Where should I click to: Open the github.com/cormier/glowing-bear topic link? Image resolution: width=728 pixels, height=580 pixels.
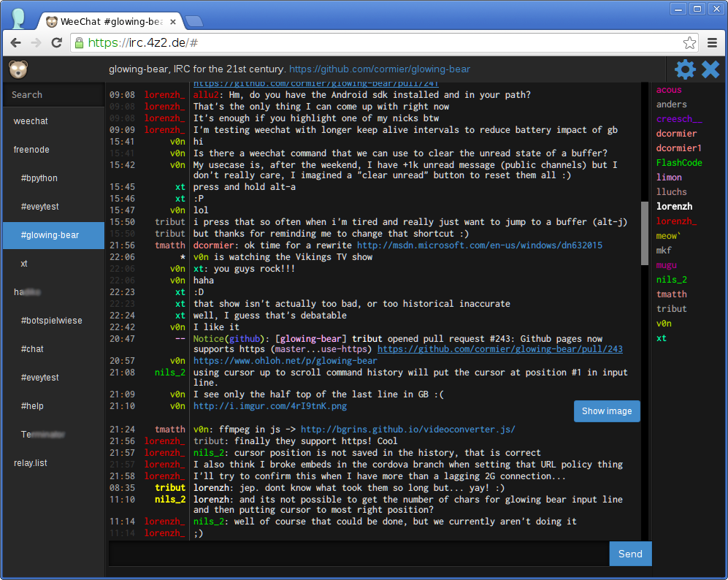click(x=379, y=69)
